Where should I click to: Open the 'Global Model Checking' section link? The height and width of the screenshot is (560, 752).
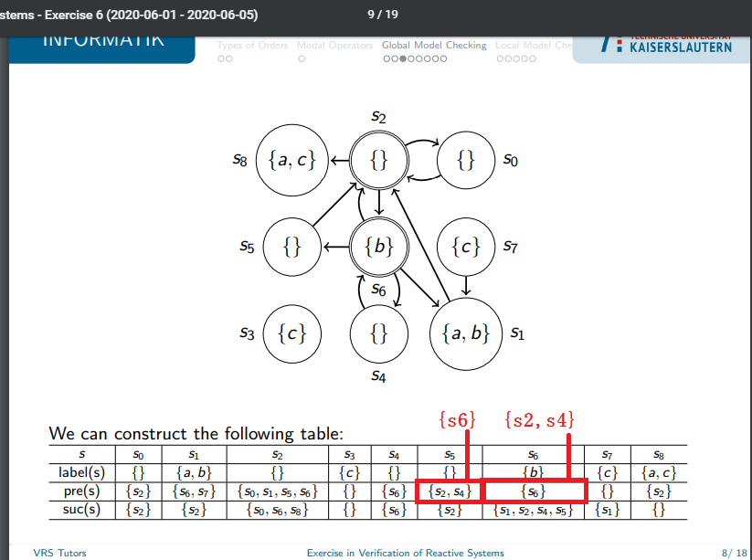pyautogui.click(x=434, y=45)
